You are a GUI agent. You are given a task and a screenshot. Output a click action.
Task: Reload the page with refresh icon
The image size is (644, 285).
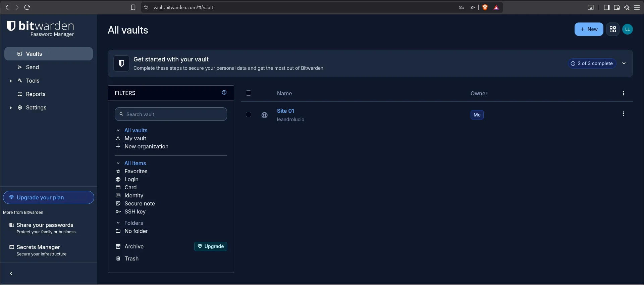[28, 7]
